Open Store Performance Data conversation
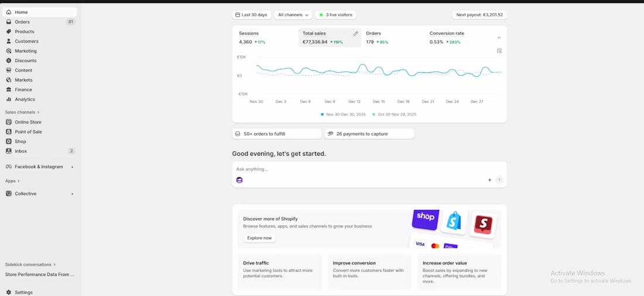644x296 pixels. coord(39,274)
